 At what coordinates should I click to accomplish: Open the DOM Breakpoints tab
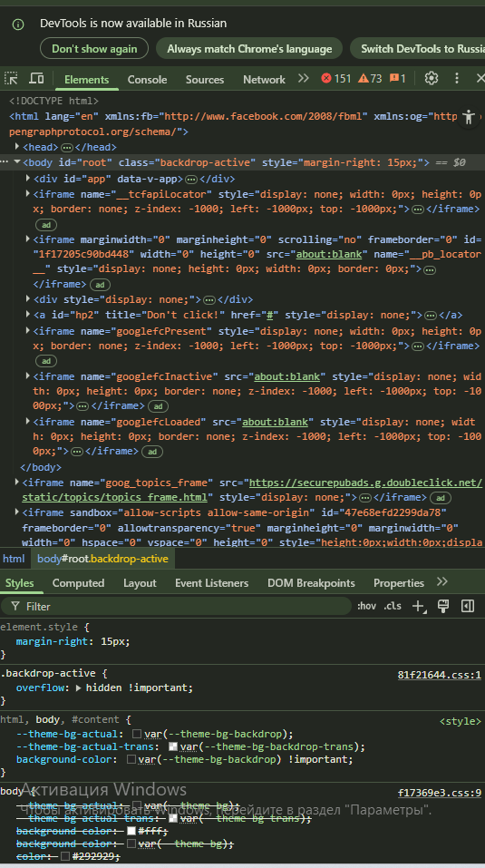click(311, 583)
